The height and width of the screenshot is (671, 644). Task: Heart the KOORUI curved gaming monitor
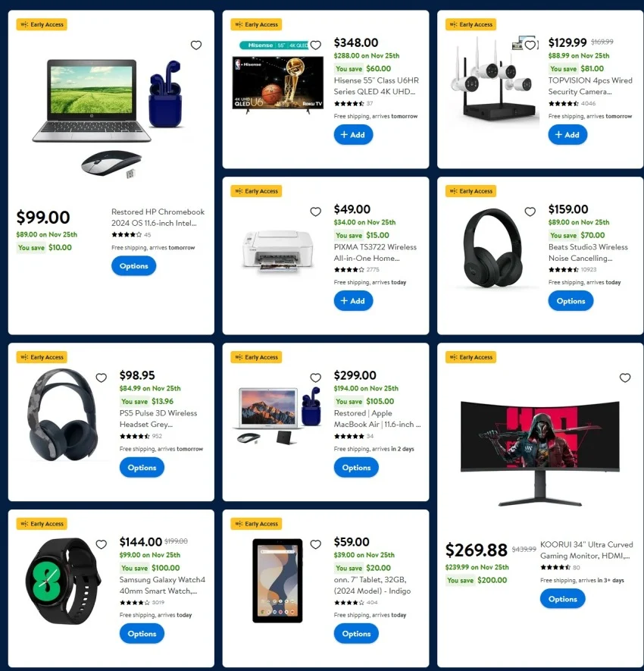625,378
